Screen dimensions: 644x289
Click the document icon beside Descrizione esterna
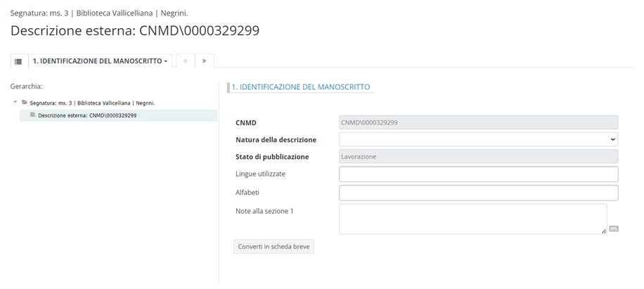[32, 115]
